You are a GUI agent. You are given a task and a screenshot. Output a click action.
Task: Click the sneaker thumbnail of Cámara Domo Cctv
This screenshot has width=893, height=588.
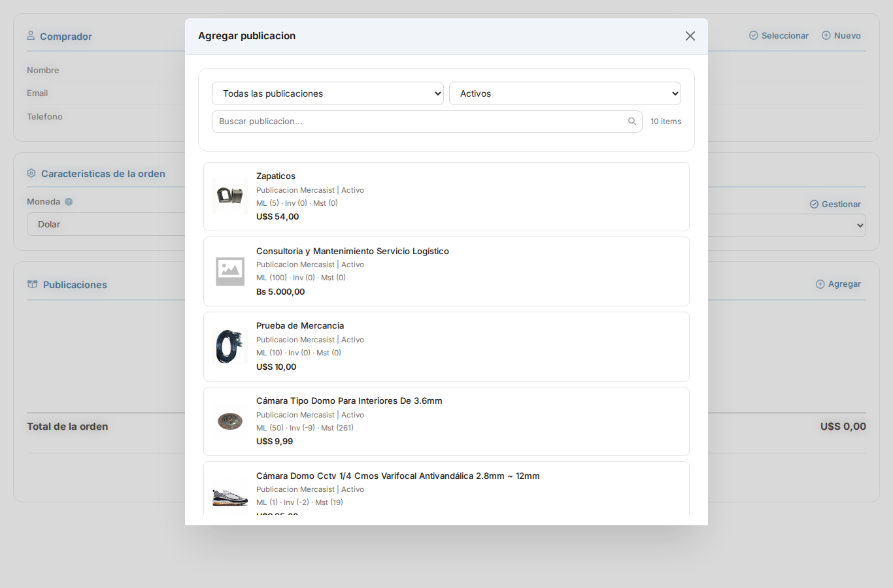(x=230, y=497)
